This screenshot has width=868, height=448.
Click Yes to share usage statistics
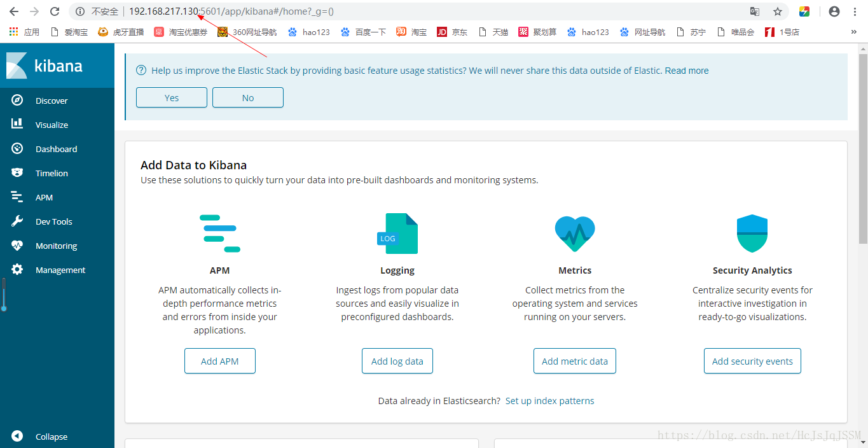(172, 97)
